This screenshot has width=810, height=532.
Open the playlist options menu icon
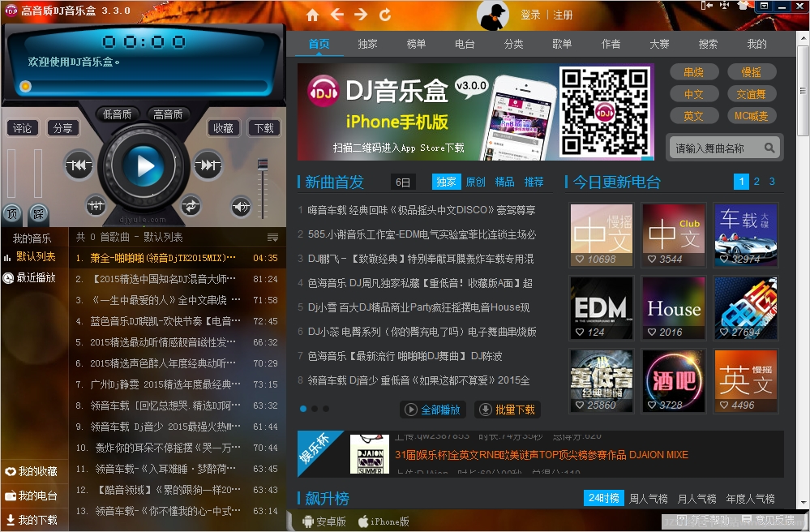272,238
